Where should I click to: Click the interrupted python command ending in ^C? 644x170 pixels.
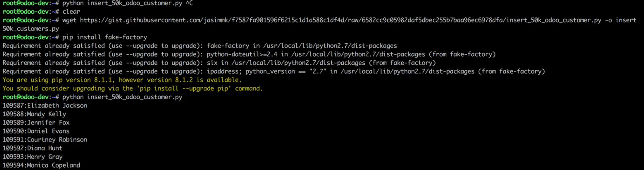127,3
